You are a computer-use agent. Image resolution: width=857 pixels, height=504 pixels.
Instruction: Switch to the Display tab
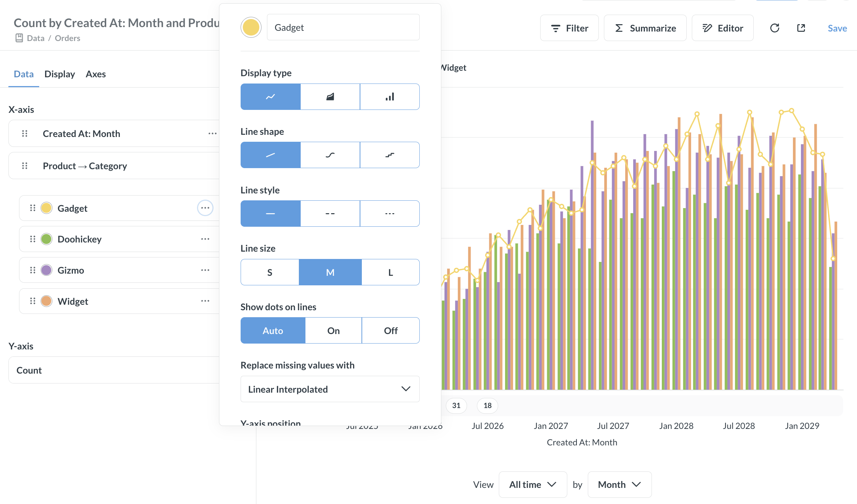coord(60,74)
